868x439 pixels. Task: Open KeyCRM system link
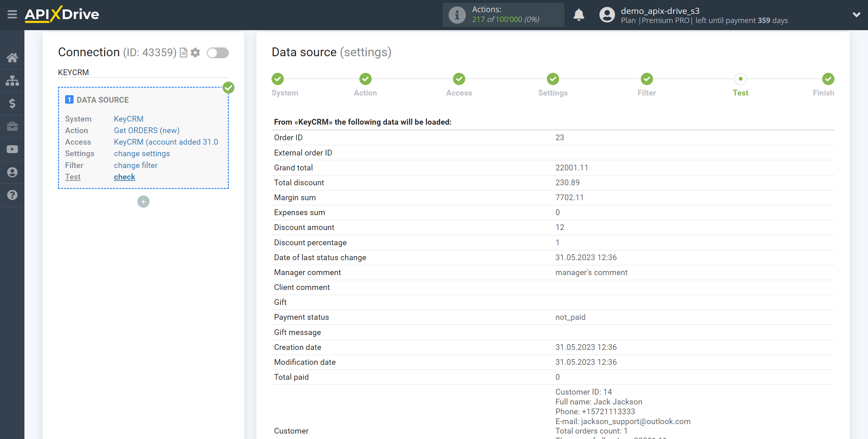[x=129, y=119]
